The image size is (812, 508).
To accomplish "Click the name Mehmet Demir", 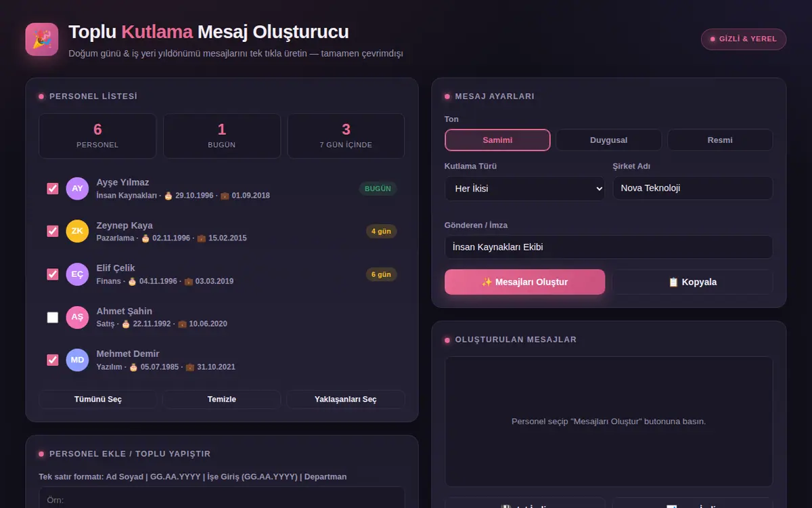I will pos(128,354).
